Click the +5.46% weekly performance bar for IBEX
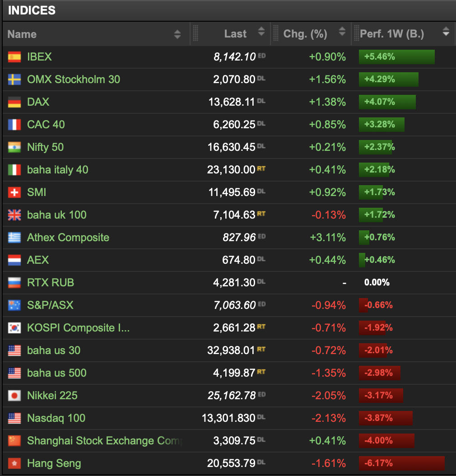The height and width of the screenshot is (476, 456). (396, 57)
